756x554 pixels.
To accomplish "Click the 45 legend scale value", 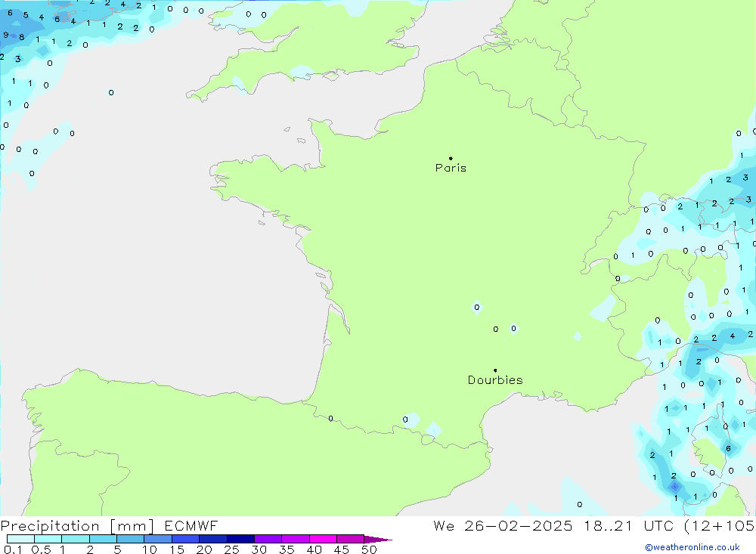I will 342,549.
